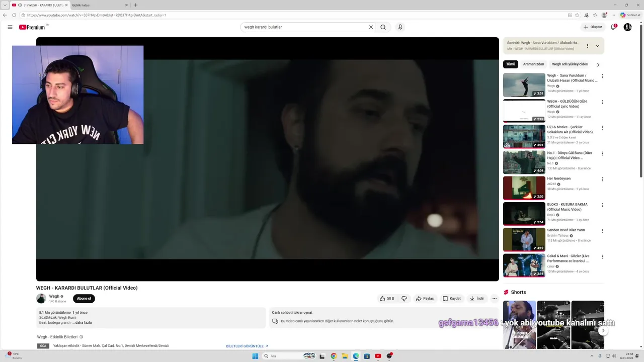Image resolution: width=644 pixels, height=362 pixels.
Task: Open options for No.1 - Dünya Gül Bana video
Action: click(602, 154)
